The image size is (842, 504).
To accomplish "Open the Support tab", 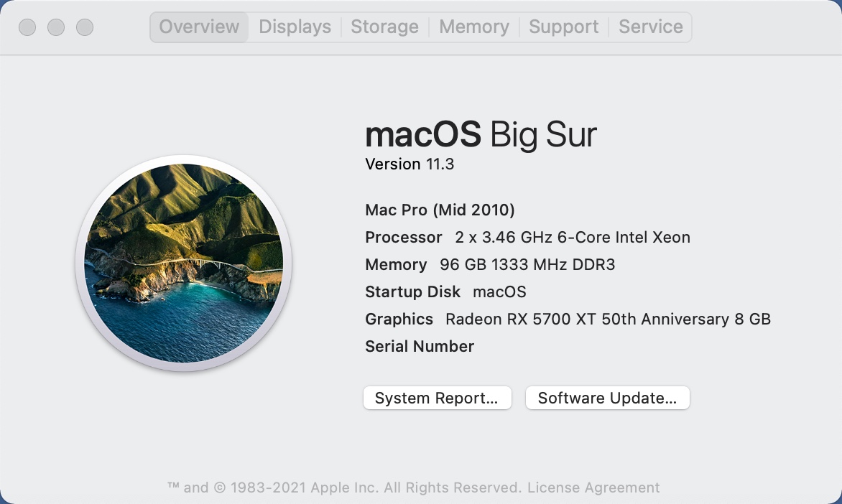I will coord(564,27).
